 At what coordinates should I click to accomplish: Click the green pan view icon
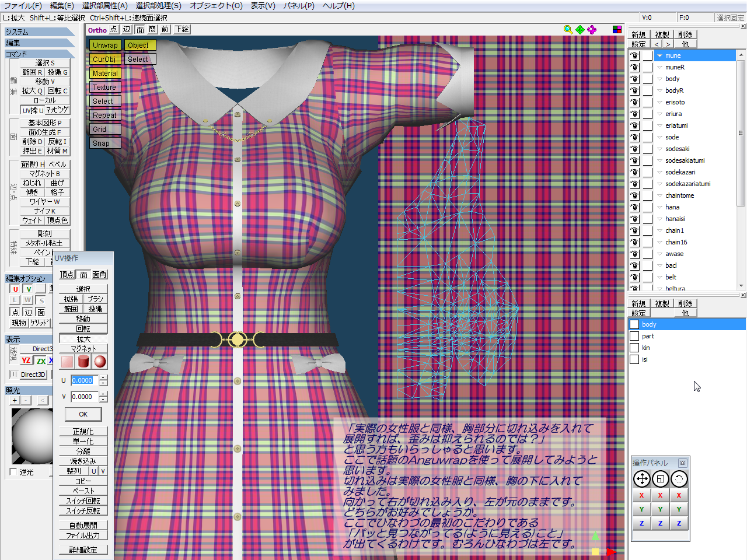pyautogui.click(x=580, y=30)
